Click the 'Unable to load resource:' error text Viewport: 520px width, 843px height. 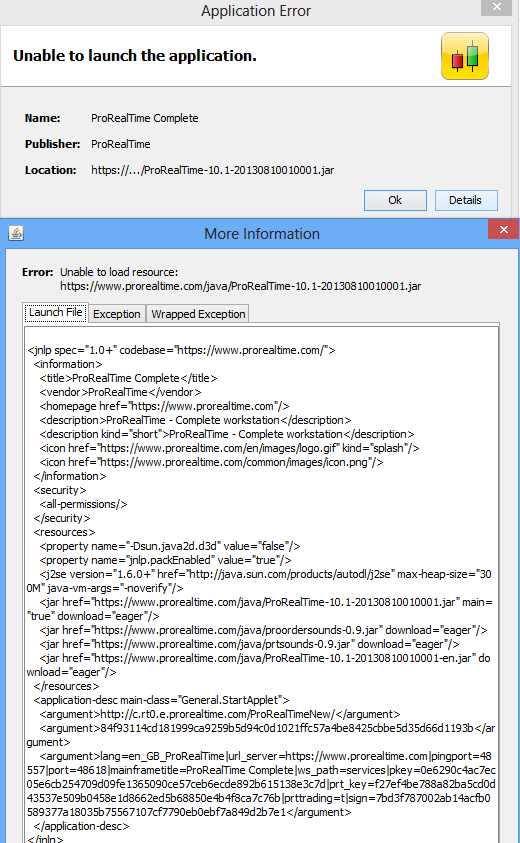click(119, 272)
